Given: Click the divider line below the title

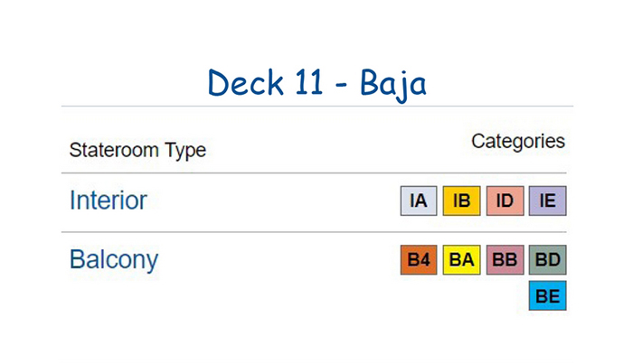Looking at the screenshot, I should [x=317, y=107].
